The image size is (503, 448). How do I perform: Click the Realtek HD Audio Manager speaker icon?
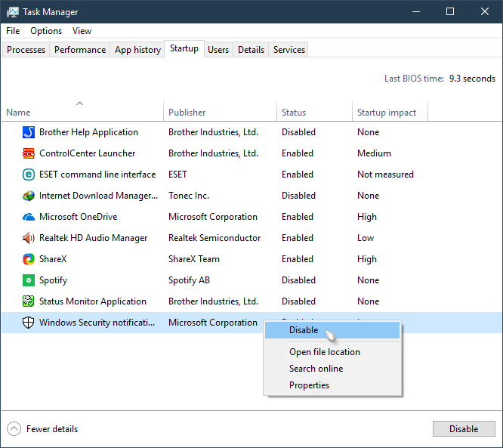tap(29, 238)
